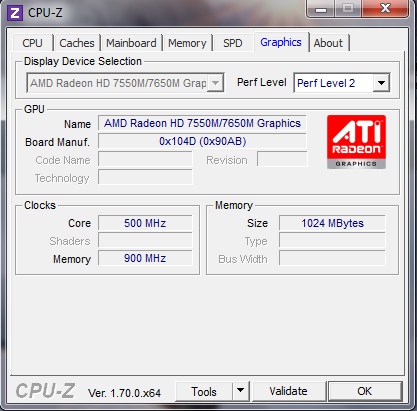Expand the display device selection dropdown arrow
This screenshot has width=417, height=411.
pyautogui.click(x=215, y=83)
